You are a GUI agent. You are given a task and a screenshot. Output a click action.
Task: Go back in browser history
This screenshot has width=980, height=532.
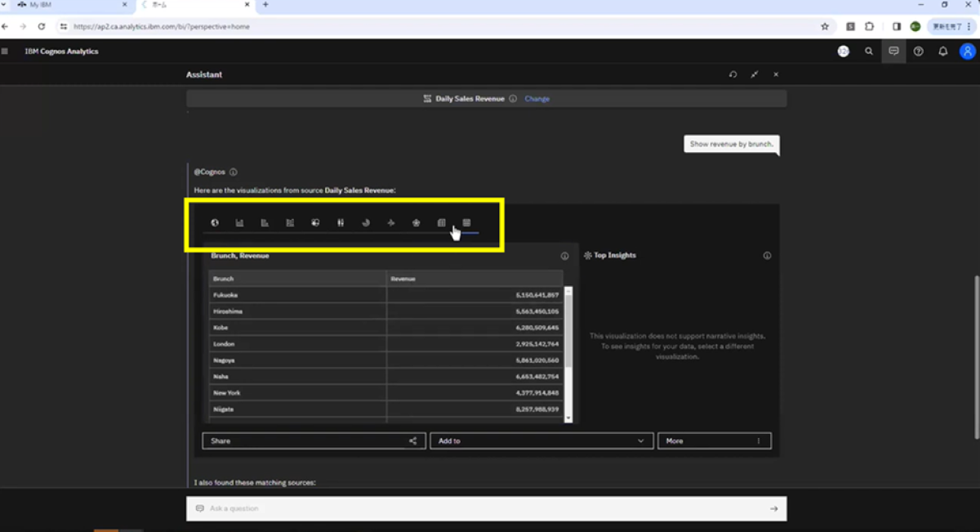coord(5,26)
